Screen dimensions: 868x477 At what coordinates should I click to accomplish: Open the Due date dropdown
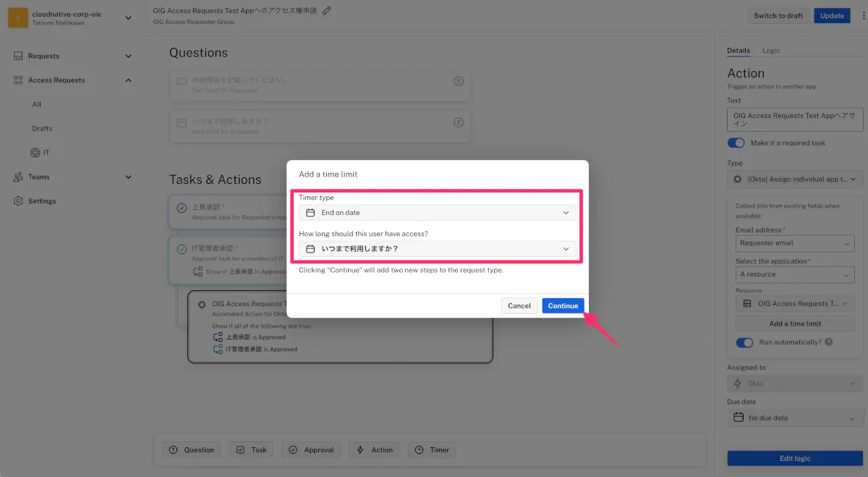point(795,418)
